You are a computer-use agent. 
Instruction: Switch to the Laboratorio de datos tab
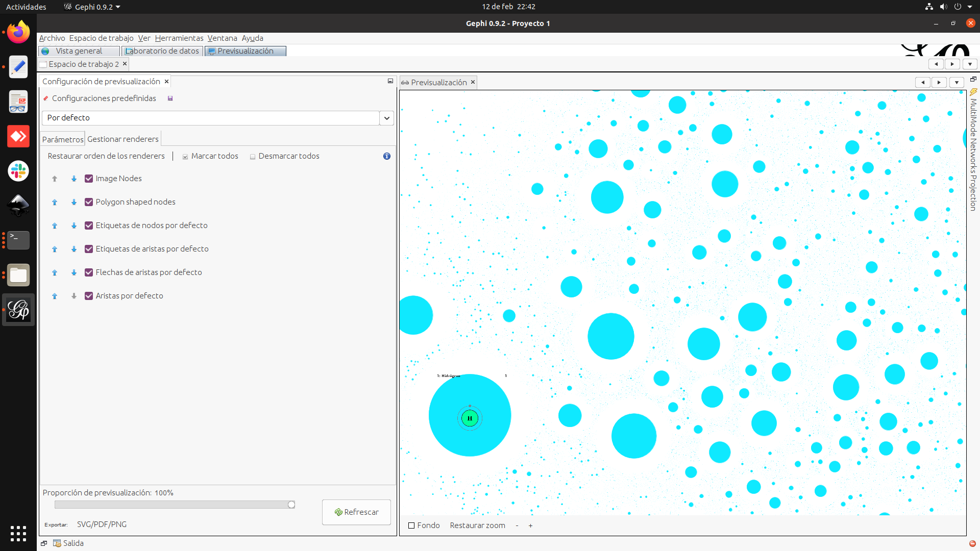click(162, 51)
